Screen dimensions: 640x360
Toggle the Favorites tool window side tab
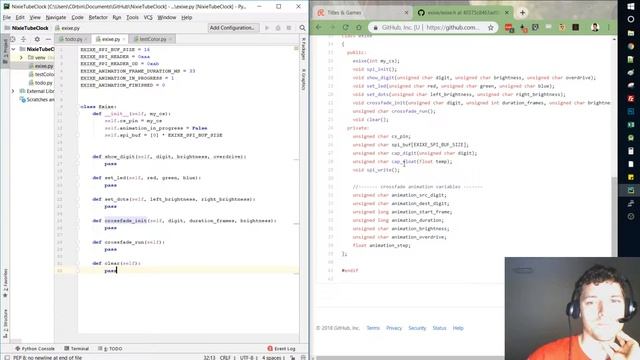tap(5, 283)
